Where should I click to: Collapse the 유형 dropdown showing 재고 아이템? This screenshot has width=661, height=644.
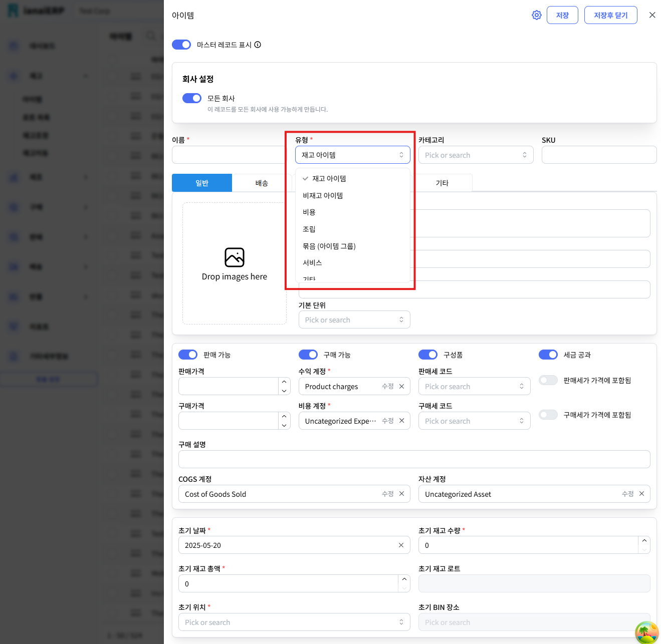coord(353,155)
